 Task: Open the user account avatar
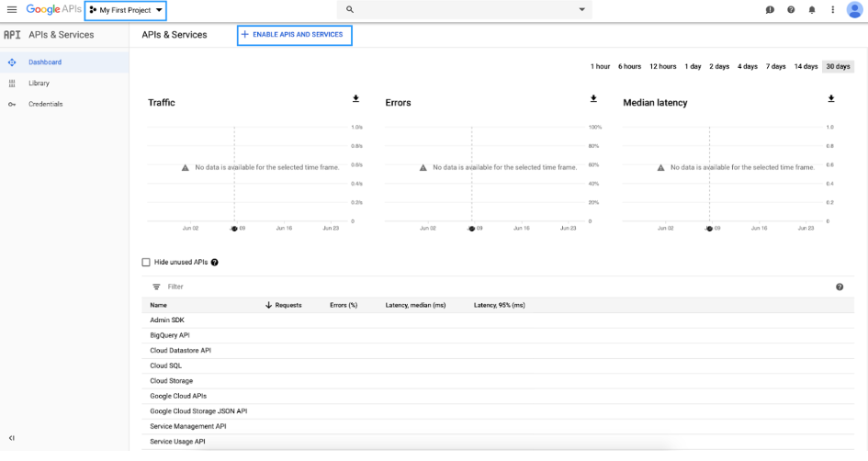point(854,9)
